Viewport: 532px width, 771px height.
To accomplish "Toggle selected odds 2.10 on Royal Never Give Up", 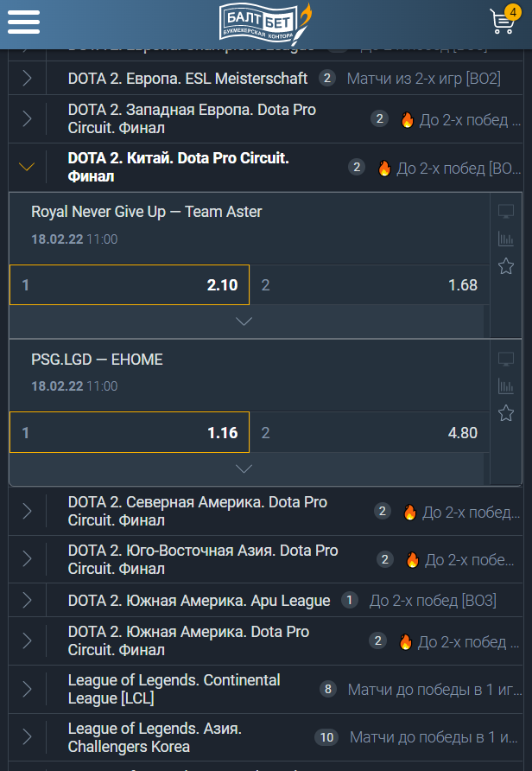I will [x=130, y=284].
